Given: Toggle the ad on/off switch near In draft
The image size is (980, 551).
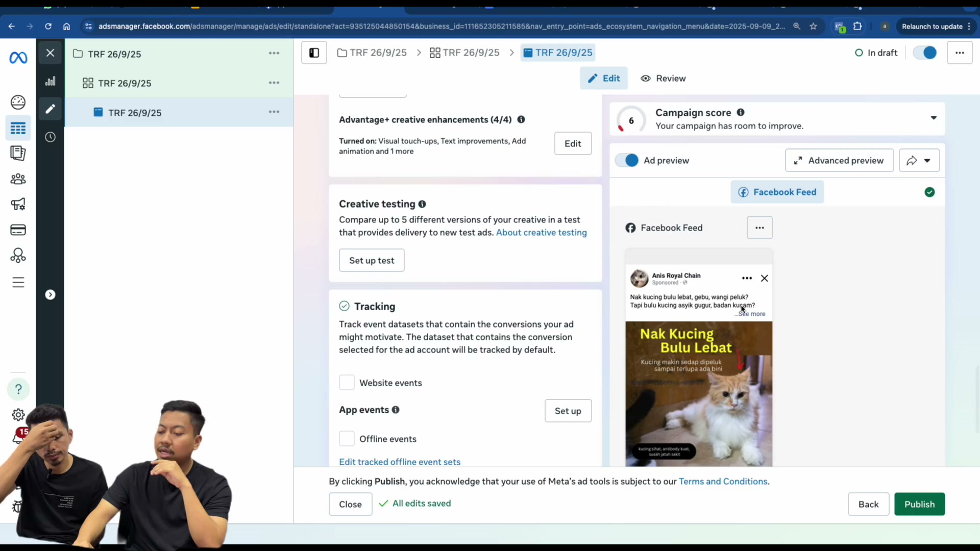Looking at the screenshot, I should pyautogui.click(x=925, y=53).
